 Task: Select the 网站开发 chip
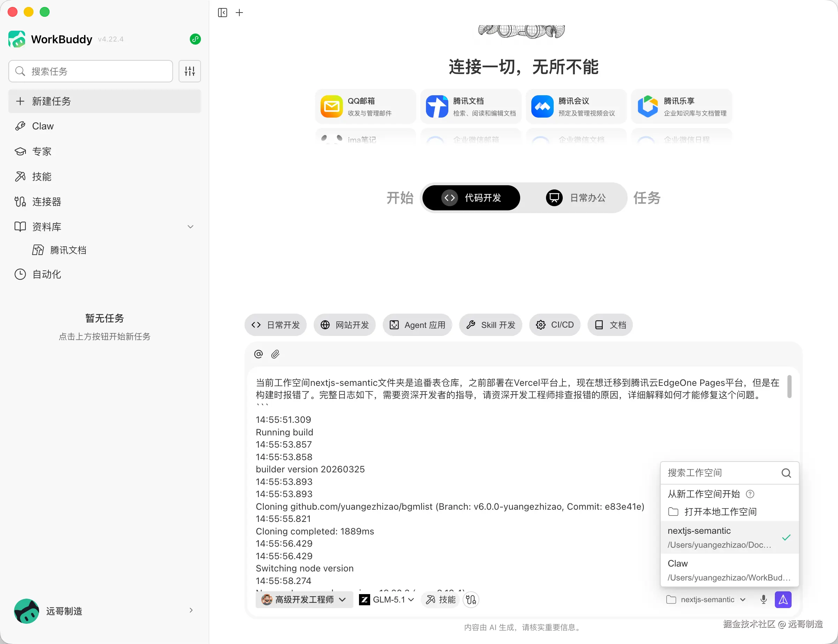(344, 325)
